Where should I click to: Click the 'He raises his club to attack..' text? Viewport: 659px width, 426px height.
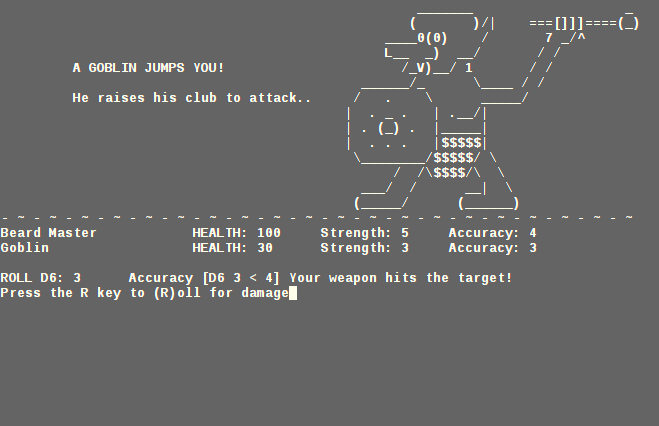[x=191, y=98]
